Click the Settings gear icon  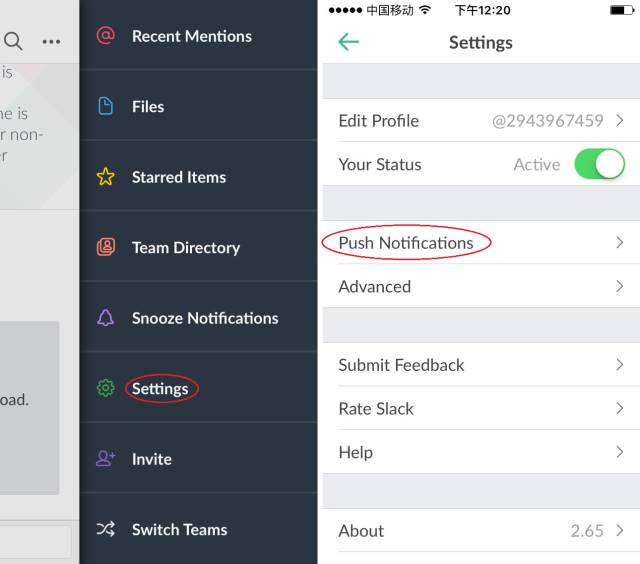coord(106,388)
